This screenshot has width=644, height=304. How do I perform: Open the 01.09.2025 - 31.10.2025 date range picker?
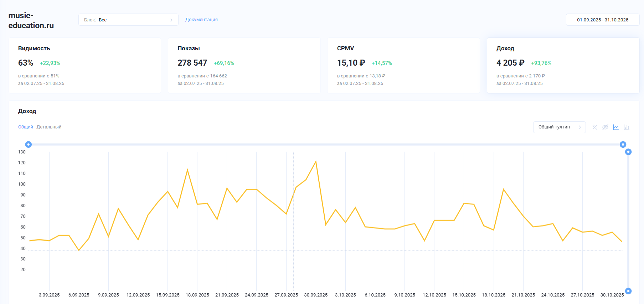point(603,20)
